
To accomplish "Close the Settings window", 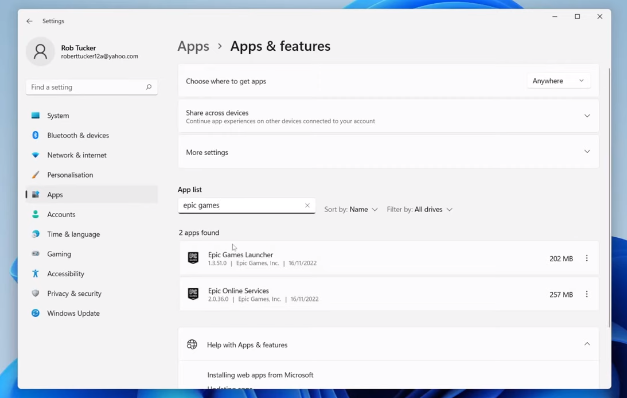I will click(599, 16).
